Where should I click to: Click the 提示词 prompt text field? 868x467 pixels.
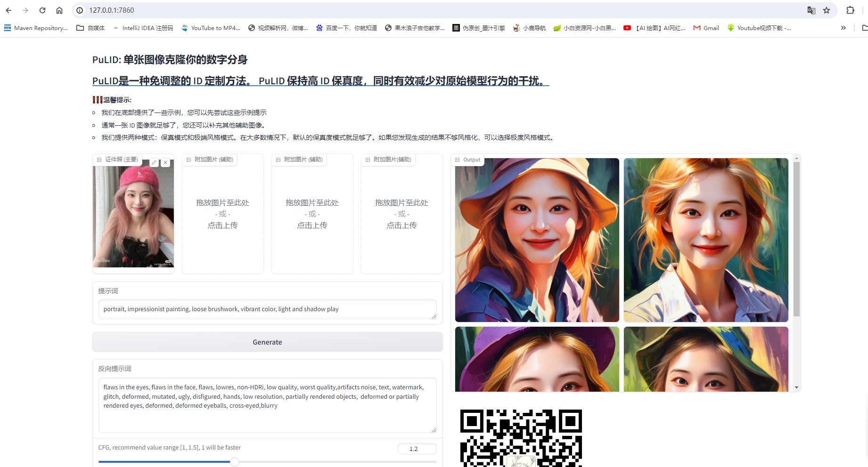coord(267,309)
